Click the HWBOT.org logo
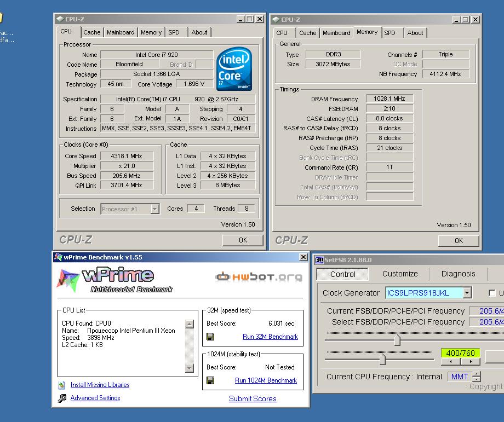504x422 pixels. pos(259,276)
